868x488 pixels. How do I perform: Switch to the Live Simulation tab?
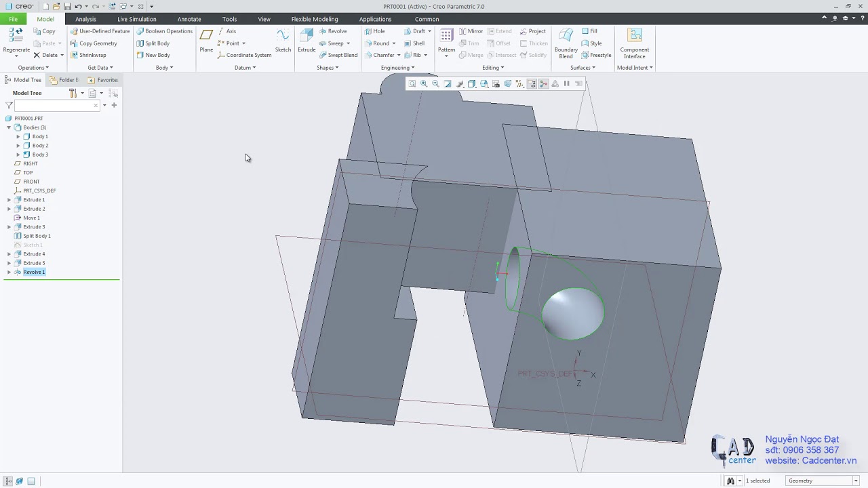[136, 19]
